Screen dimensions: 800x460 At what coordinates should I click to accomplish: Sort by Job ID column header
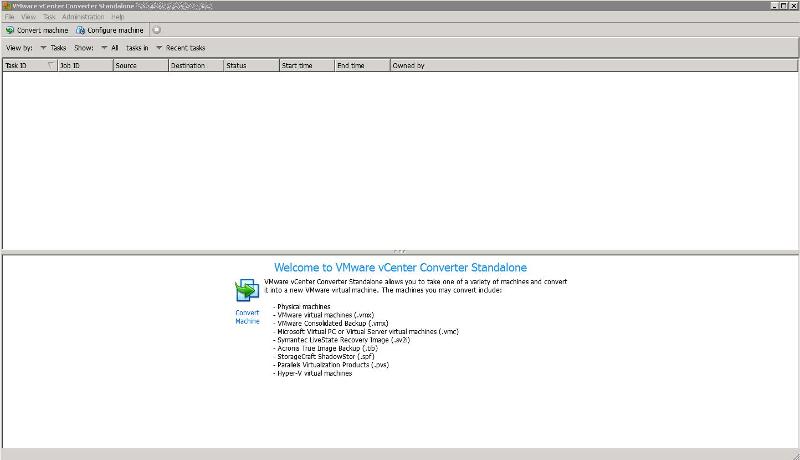(85, 65)
